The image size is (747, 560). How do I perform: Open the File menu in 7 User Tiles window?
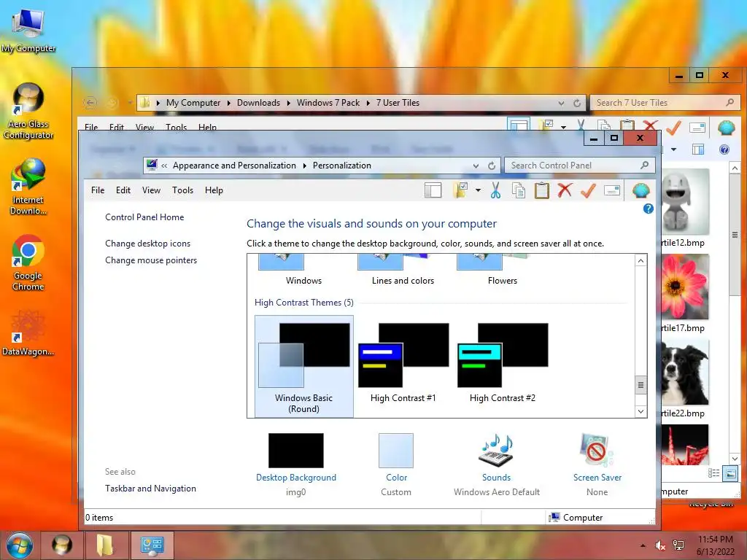[91, 127]
